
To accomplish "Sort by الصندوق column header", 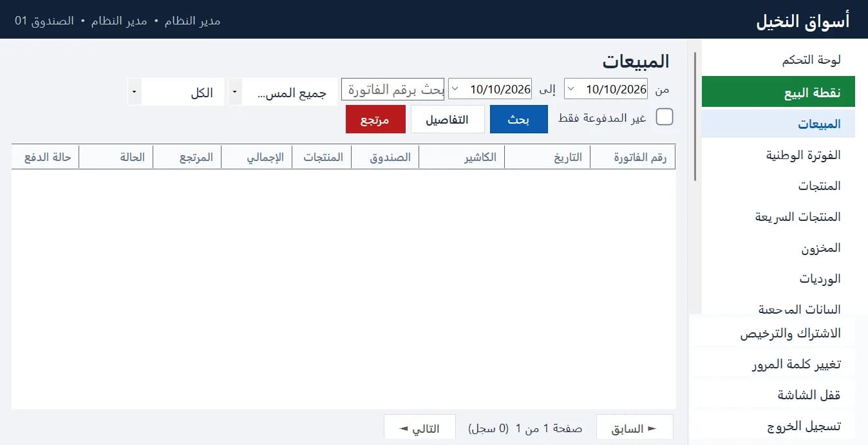I will [x=385, y=157].
